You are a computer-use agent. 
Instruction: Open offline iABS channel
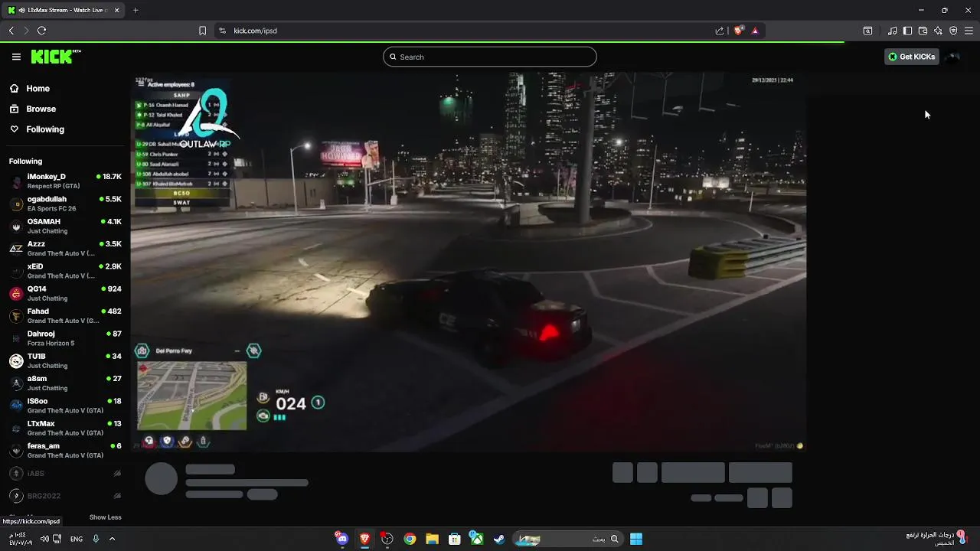[65, 474]
